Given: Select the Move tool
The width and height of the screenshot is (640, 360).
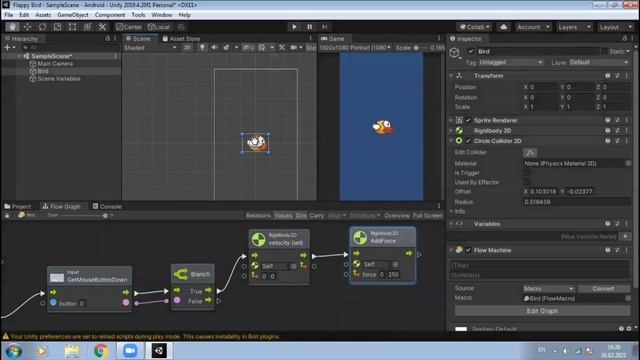Looking at the screenshot, I should pos(27,27).
